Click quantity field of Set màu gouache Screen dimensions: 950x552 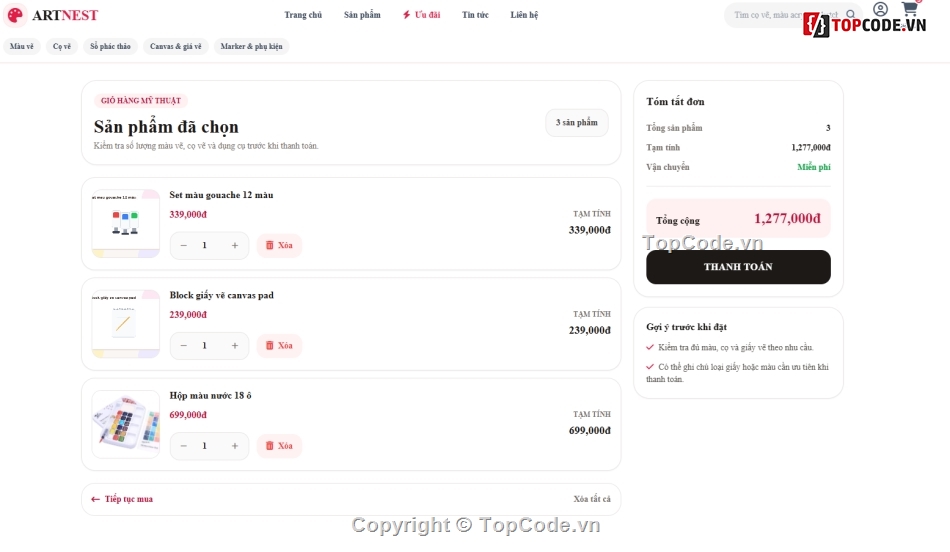[205, 245]
